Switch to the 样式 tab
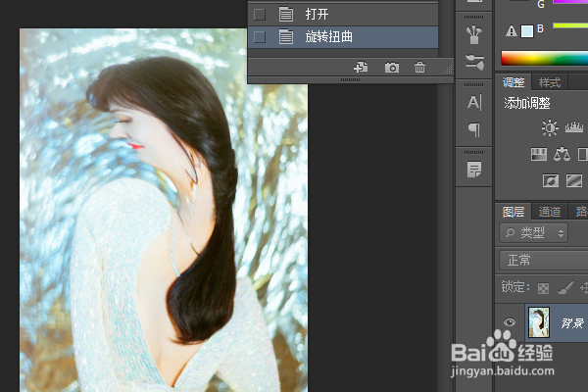This screenshot has height=392, width=588. pos(550,82)
